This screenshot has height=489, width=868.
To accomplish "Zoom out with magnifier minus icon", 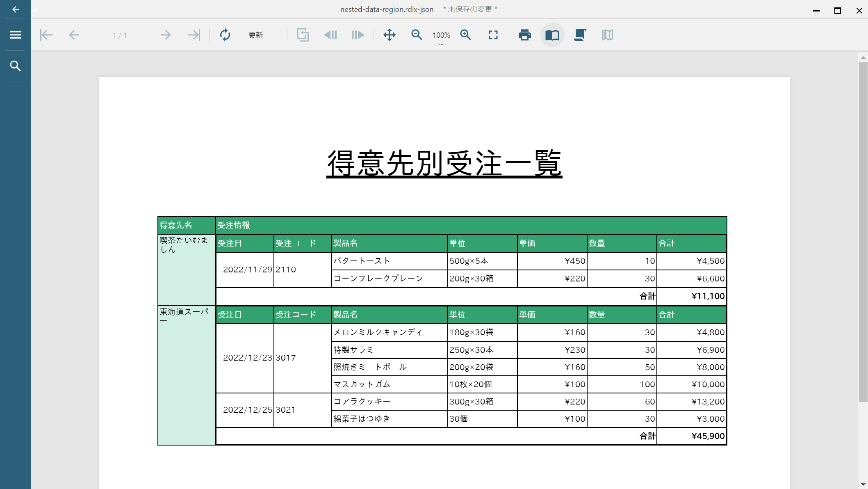I will (417, 35).
